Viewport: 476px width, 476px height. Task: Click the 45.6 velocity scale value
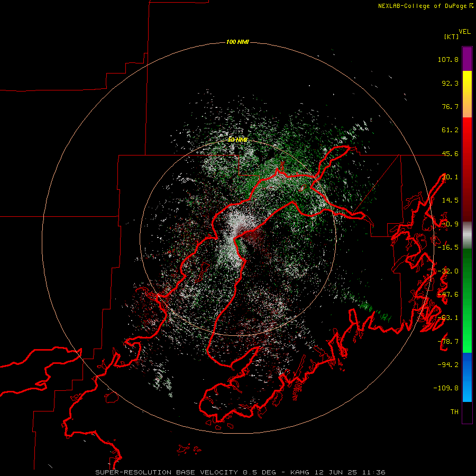[450, 153]
